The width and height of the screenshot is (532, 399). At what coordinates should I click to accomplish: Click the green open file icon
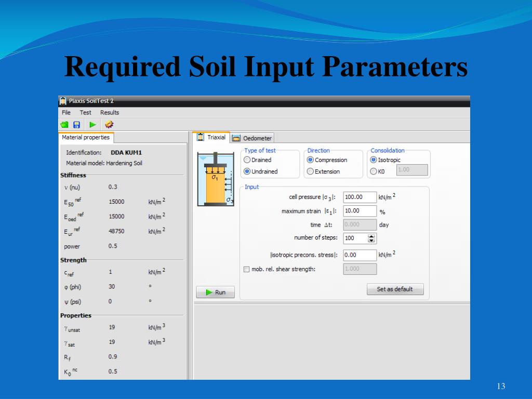(x=64, y=125)
